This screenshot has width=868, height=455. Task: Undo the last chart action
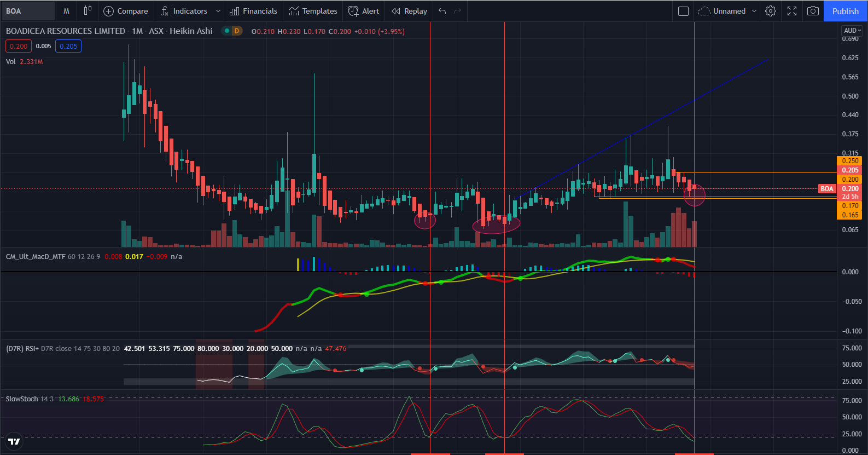[x=442, y=11]
